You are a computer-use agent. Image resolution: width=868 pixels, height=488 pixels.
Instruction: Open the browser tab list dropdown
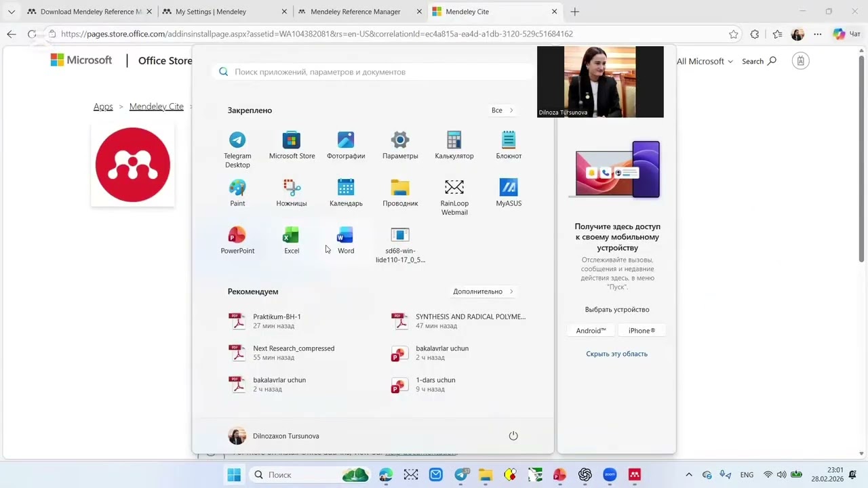[11, 12]
